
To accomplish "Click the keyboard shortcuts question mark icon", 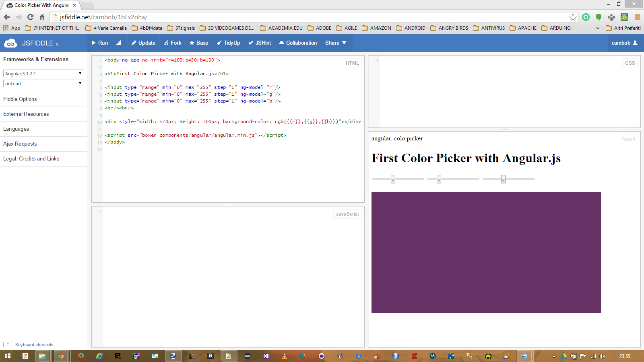I will click(8, 345).
